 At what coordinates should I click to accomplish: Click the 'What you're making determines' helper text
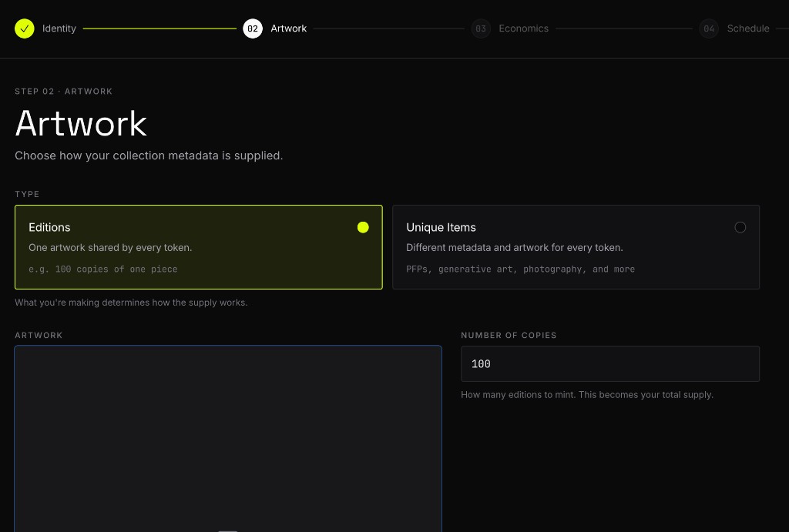[131, 303]
